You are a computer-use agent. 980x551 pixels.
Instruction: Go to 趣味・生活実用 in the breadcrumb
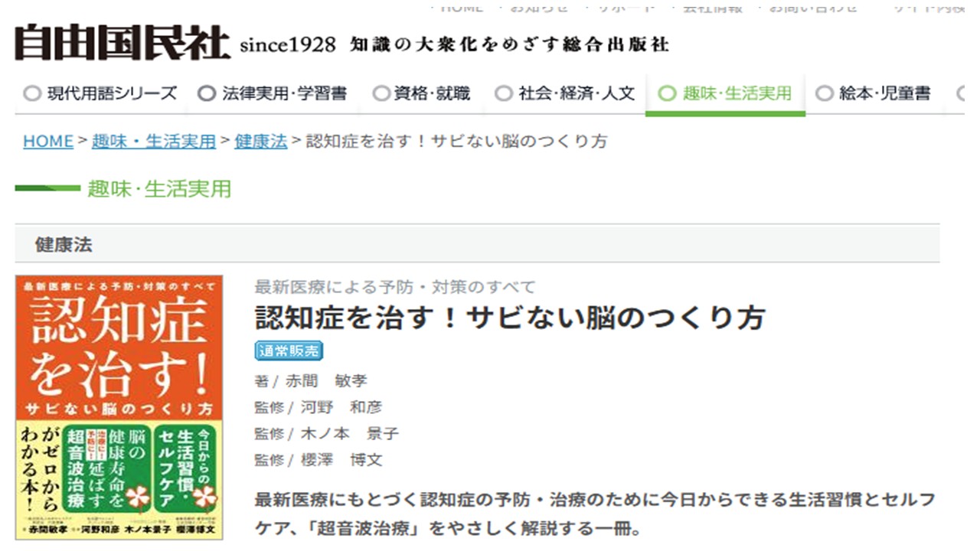[154, 142]
